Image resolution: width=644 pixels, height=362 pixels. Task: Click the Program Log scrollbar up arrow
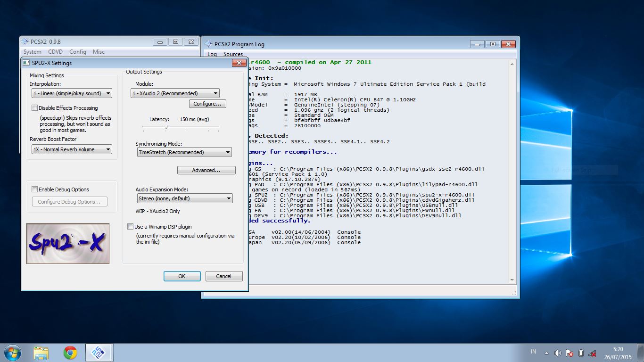pyautogui.click(x=513, y=65)
